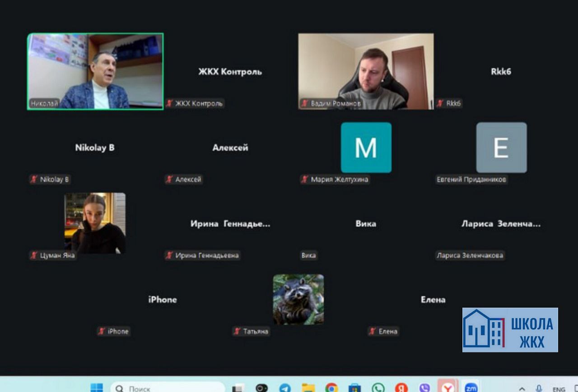Launch Google Chrome from the taskbar
The height and width of the screenshot is (392, 578).
(331, 388)
